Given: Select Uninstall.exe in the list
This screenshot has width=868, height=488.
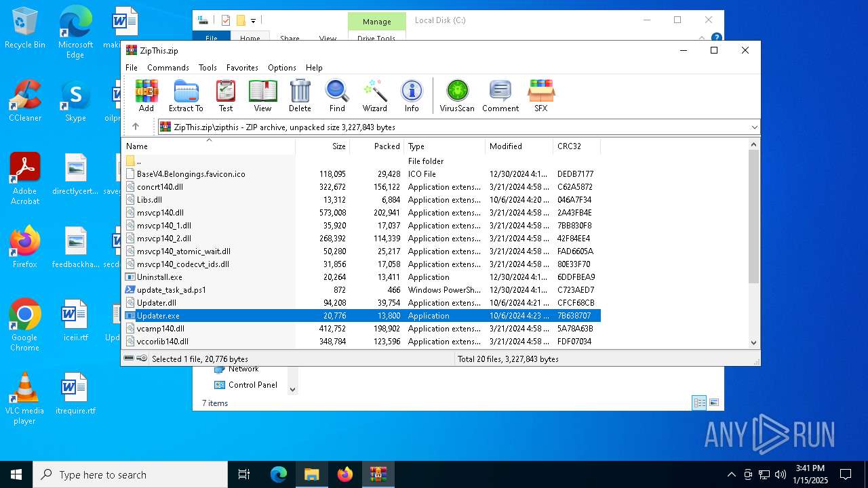Looking at the screenshot, I should (x=361, y=277).
